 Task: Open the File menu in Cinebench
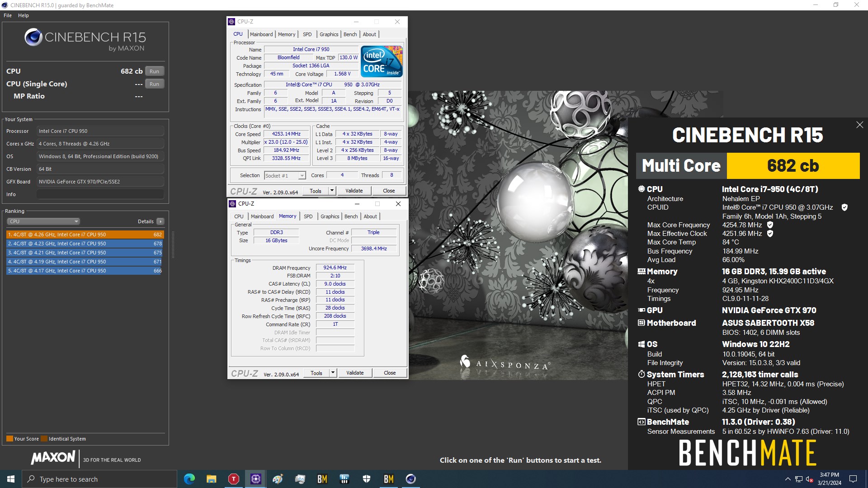click(8, 15)
